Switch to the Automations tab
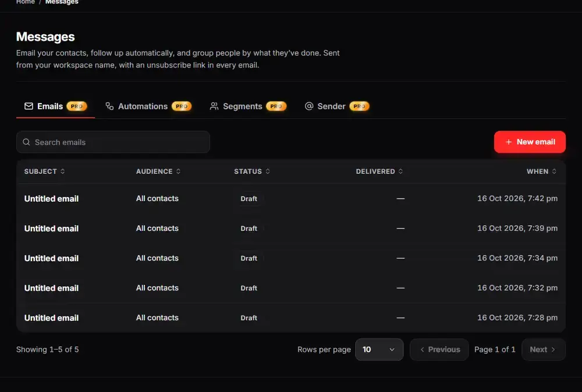This screenshot has width=582, height=392. (x=148, y=106)
